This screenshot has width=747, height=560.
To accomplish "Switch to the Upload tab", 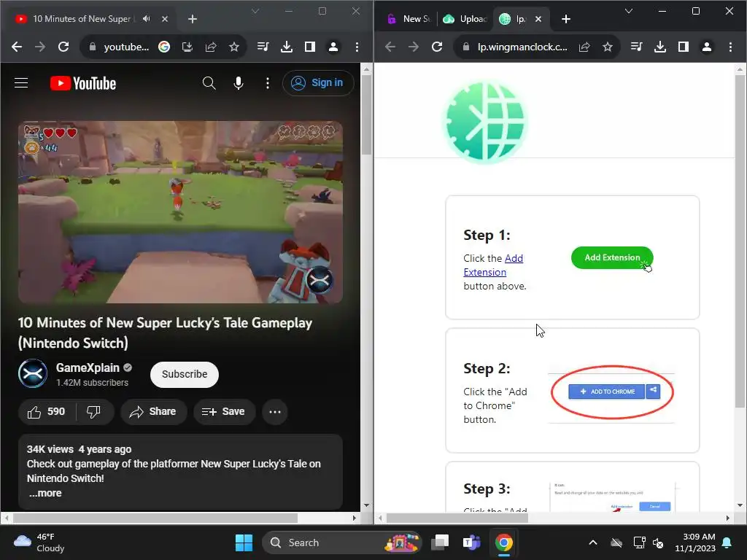I will click(x=465, y=19).
